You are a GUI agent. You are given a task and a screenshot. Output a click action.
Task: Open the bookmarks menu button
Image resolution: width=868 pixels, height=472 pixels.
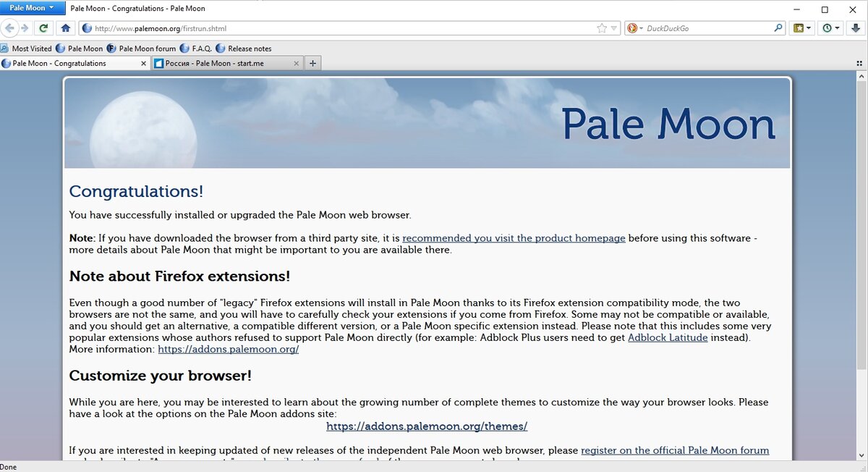point(802,28)
